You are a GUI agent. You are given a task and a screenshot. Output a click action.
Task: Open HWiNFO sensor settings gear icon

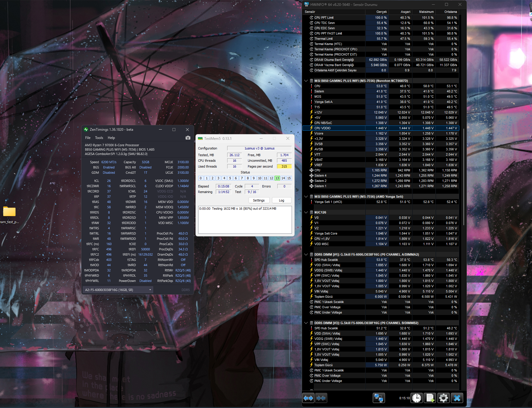click(x=444, y=398)
